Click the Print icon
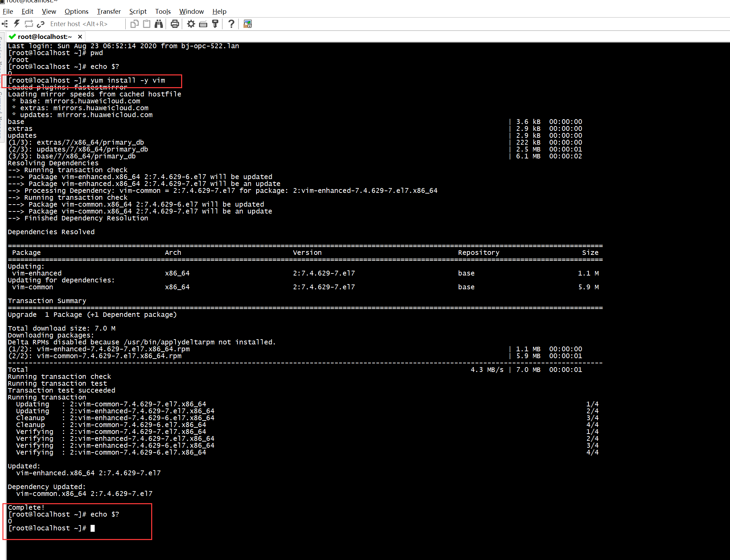 175,24
